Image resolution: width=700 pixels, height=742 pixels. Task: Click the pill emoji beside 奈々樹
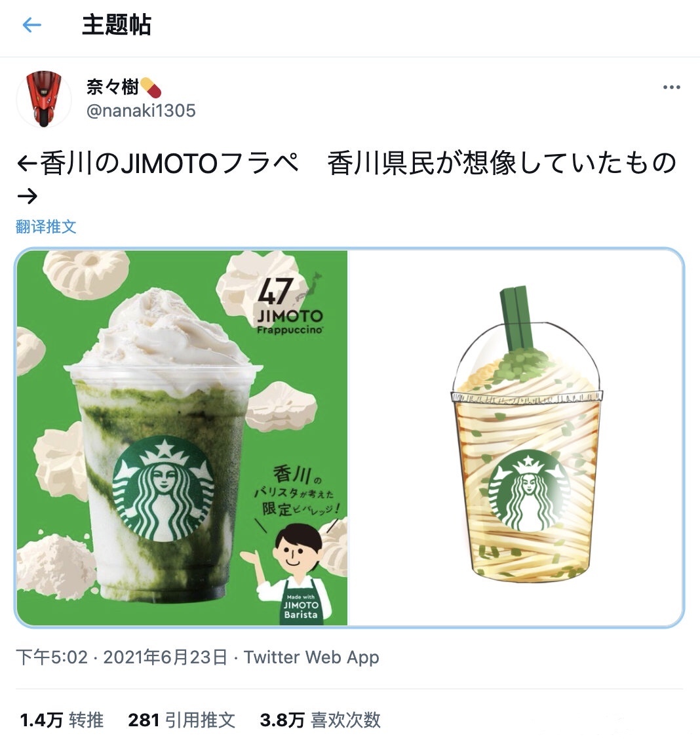[151, 87]
